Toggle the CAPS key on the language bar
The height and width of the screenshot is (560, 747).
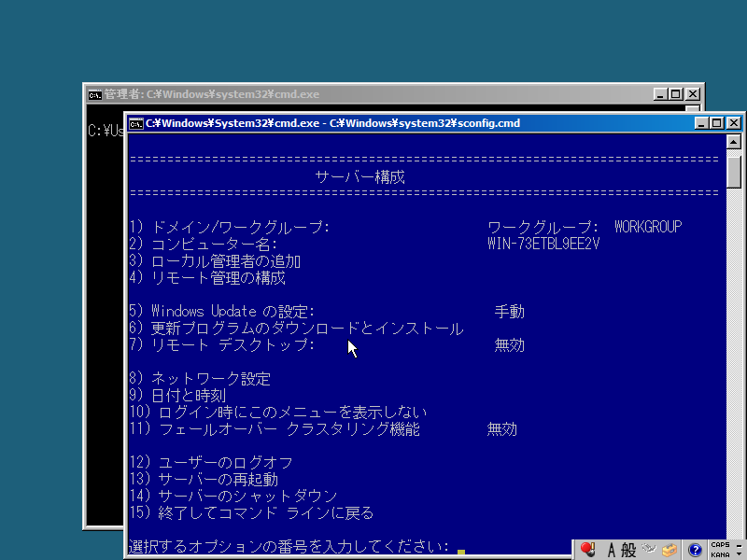click(x=719, y=544)
